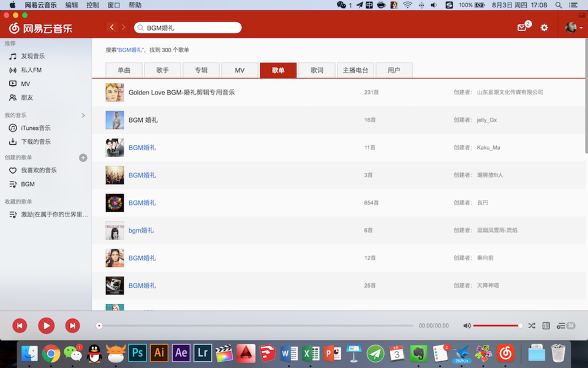Mute the volume speaker icon
The width and height of the screenshot is (588, 368).
467,326
